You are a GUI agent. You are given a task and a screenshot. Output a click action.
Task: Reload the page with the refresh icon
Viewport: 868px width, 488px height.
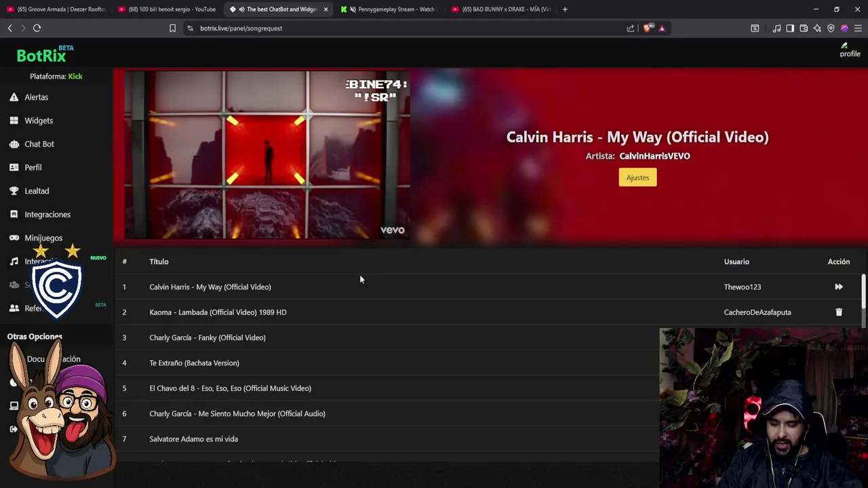click(37, 28)
